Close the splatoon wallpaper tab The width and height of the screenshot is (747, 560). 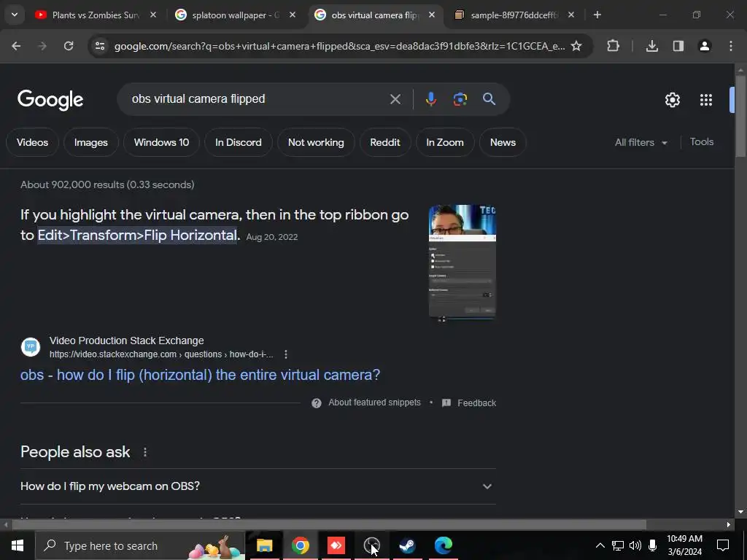click(x=293, y=15)
